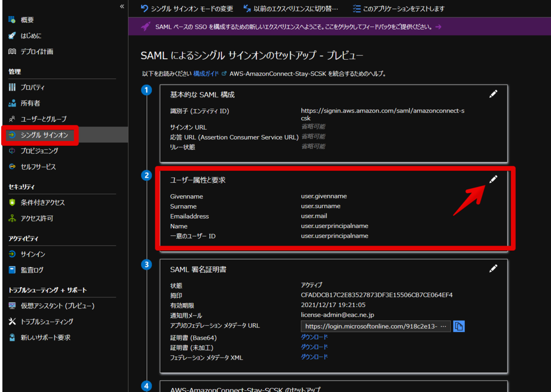The image size is (551, 392).
Task: Click the rocket icon next to はじめに
Action: (x=12, y=36)
